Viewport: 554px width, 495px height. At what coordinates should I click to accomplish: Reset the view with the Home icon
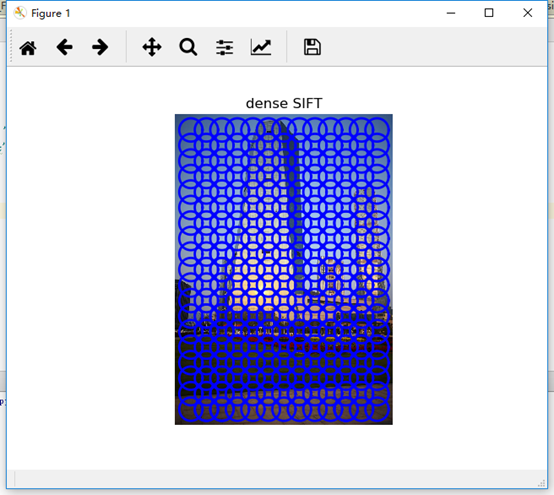[x=28, y=47]
